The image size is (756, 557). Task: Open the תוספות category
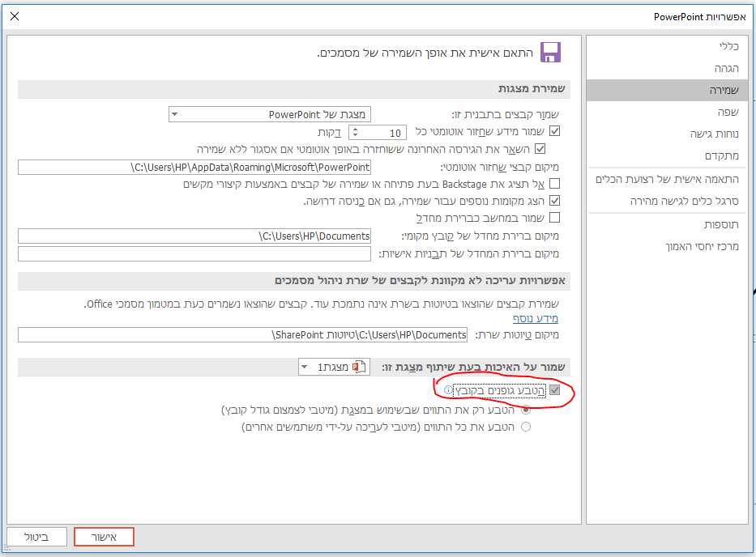pyautogui.click(x=667, y=224)
